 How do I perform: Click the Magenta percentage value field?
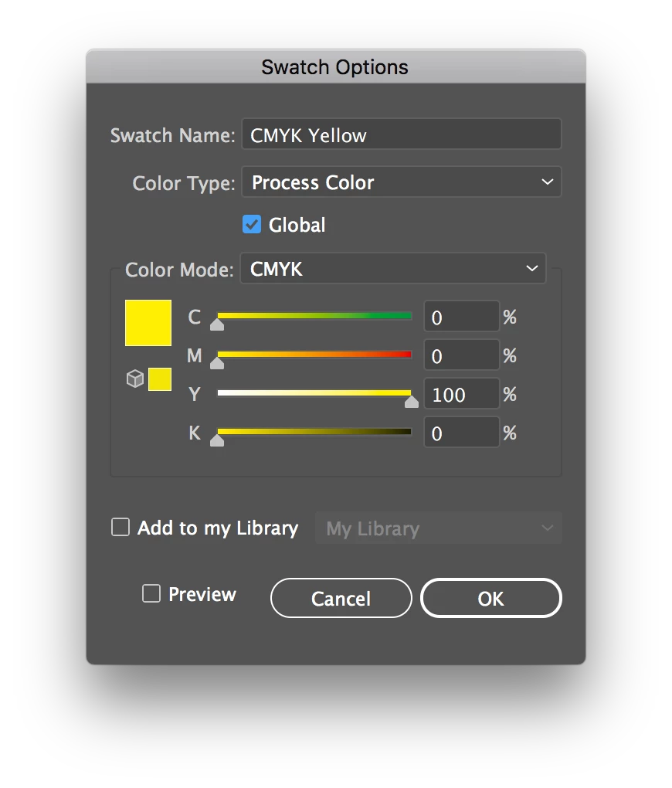click(462, 355)
